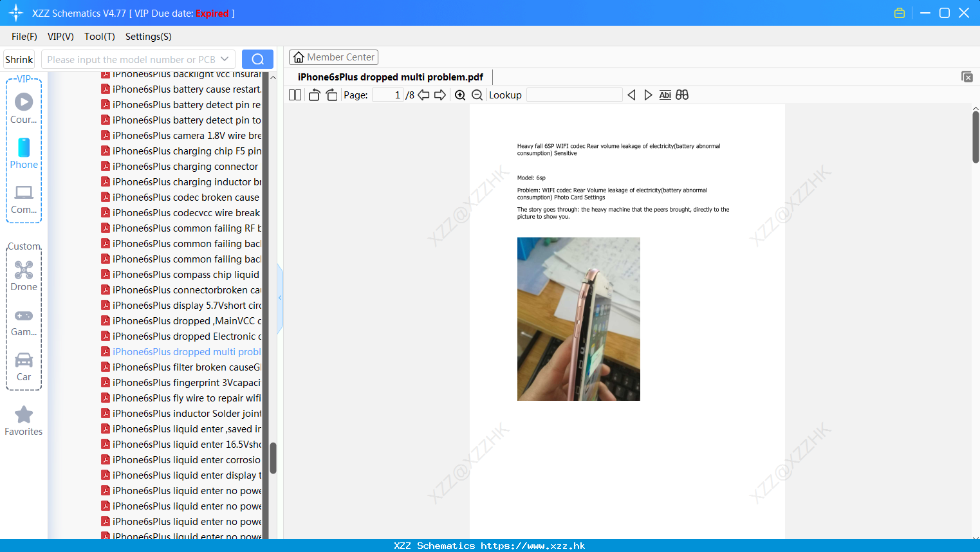Click the yellow store icon in title bar

pos(900,13)
